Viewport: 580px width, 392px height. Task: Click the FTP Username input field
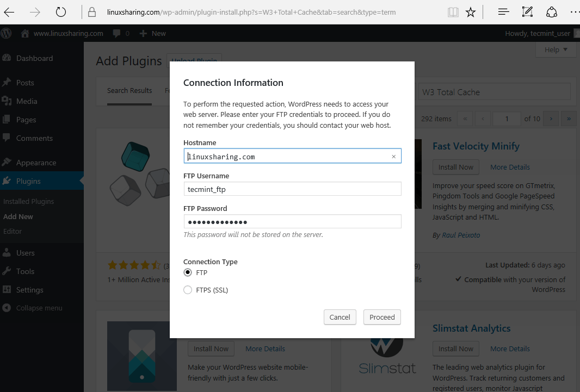click(x=292, y=189)
